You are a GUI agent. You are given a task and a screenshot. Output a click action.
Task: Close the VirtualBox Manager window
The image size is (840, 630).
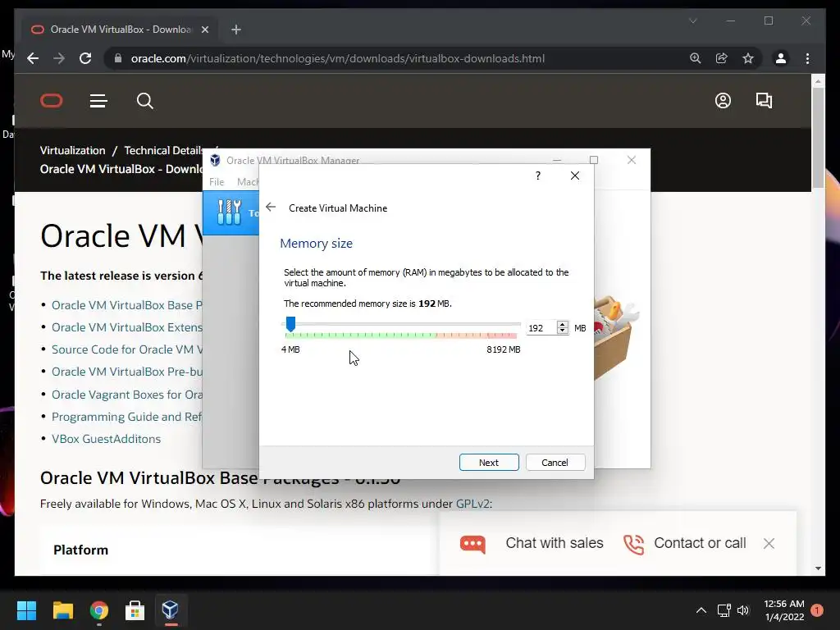(x=632, y=160)
